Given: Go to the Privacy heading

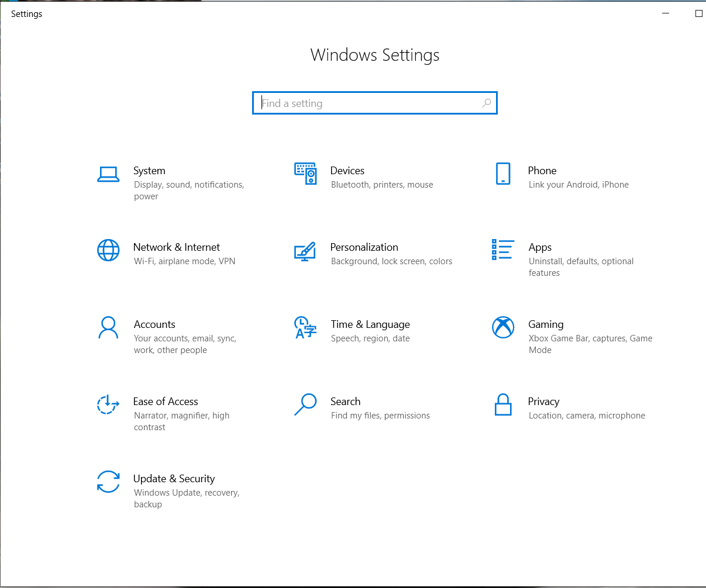Looking at the screenshot, I should 544,402.
